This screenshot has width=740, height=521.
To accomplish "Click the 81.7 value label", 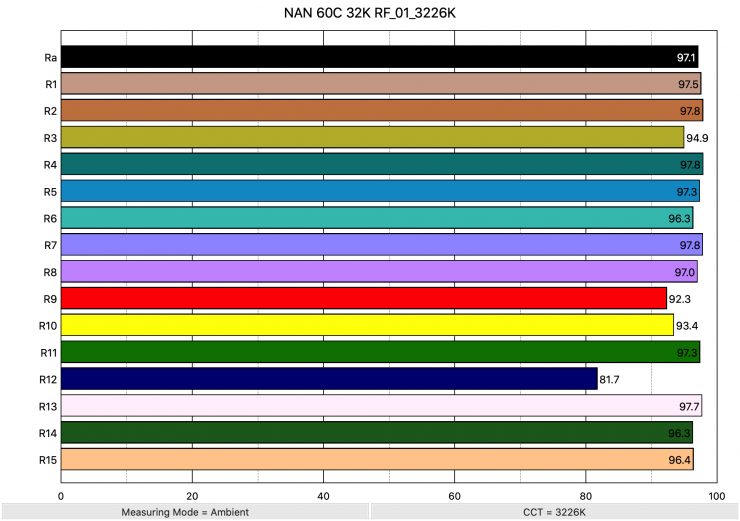I will pyautogui.click(x=611, y=379).
